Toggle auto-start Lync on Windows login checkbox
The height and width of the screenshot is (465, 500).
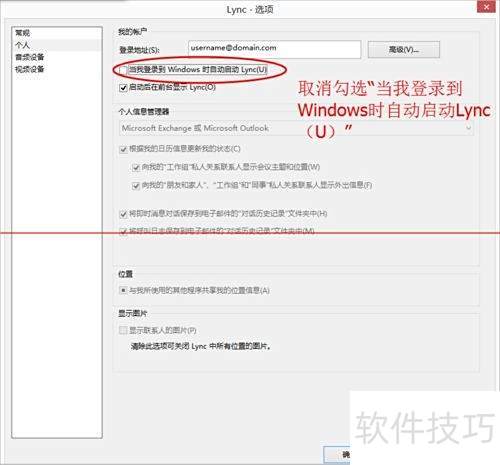(123, 70)
